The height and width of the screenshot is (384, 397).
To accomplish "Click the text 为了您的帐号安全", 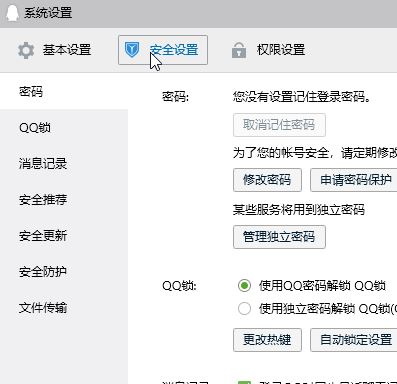I will (x=281, y=153).
